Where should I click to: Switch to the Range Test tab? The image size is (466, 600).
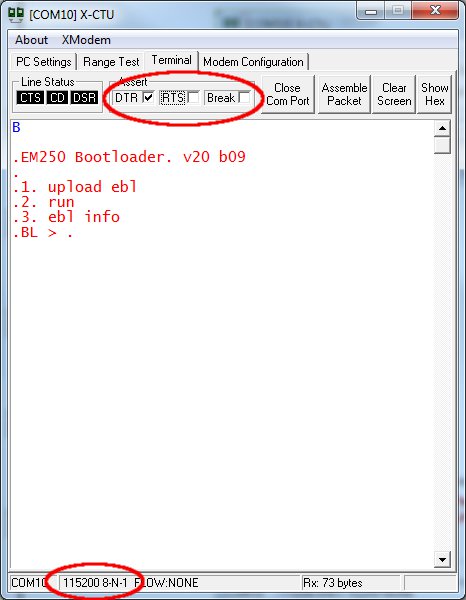[x=111, y=62]
